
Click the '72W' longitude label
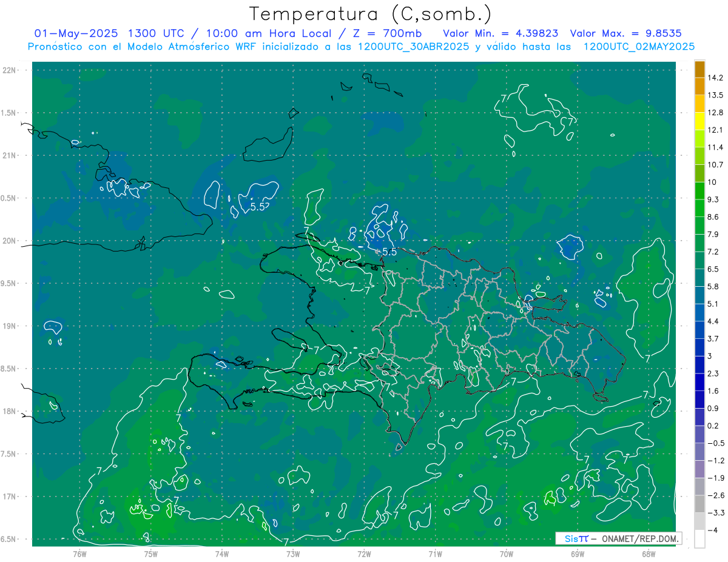(364, 554)
